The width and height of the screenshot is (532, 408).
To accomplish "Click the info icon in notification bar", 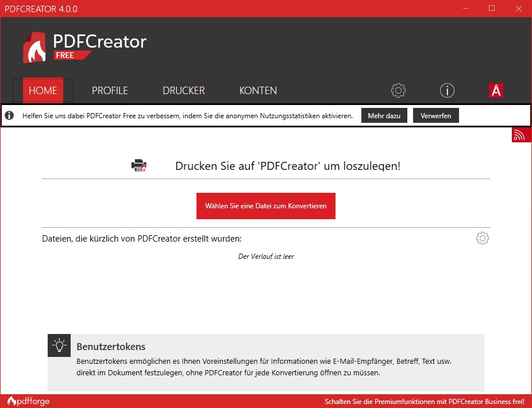I will (x=9, y=115).
